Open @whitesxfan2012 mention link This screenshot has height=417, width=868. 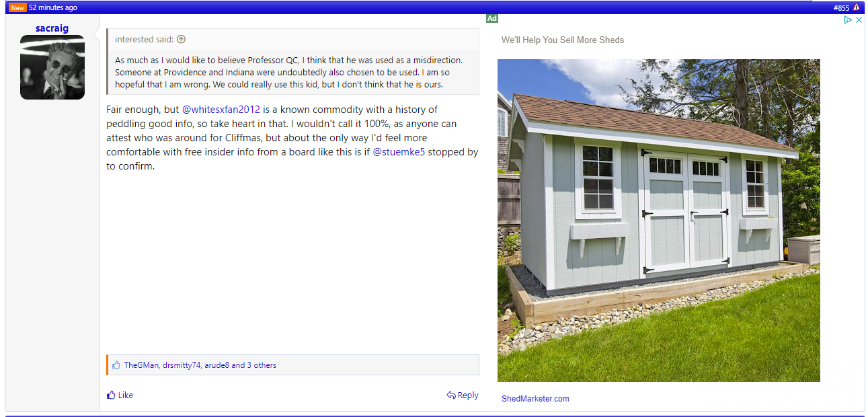click(221, 109)
